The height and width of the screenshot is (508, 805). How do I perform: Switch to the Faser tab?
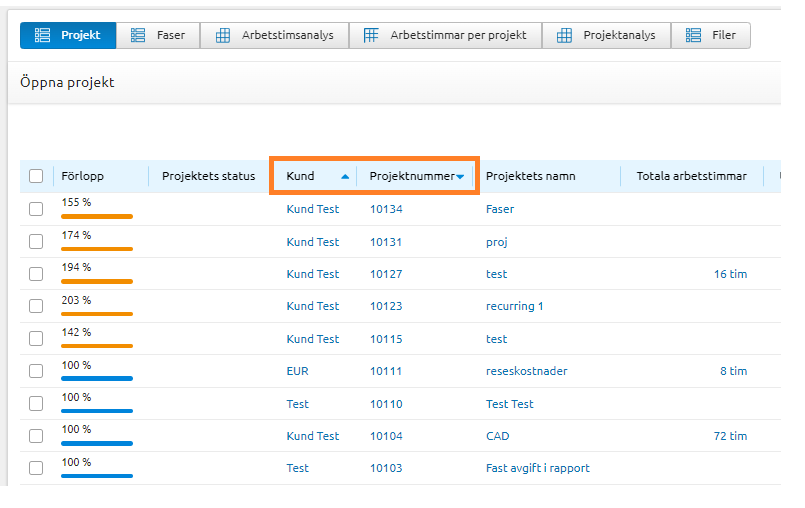click(158, 35)
